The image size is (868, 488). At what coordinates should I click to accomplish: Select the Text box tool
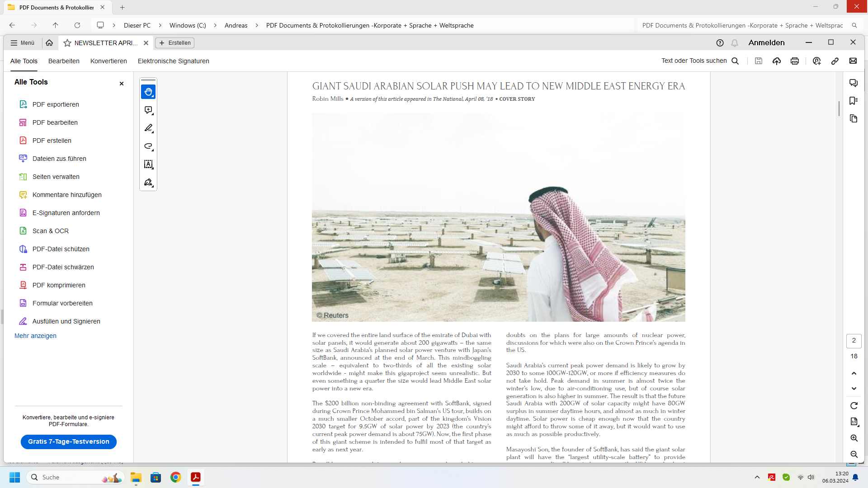(148, 164)
